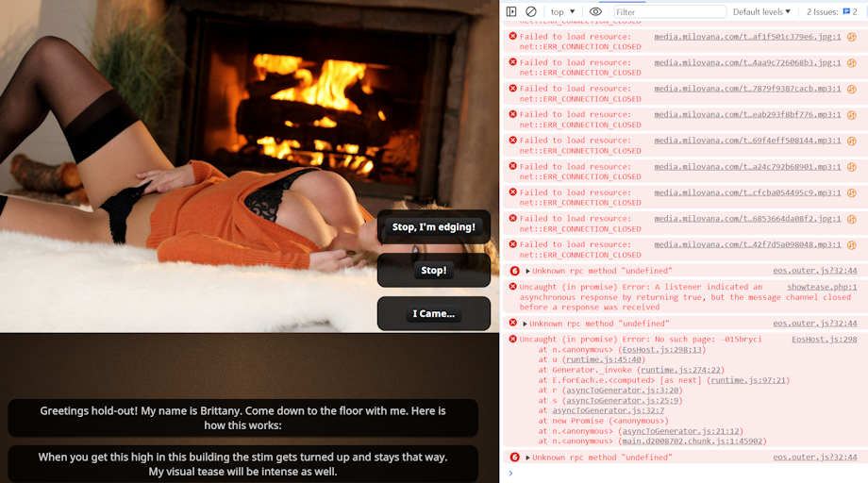The width and height of the screenshot is (868, 483).
Task: Open link t…42f7d5a098048.mp3:1
Action: click(x=747, y=244)
